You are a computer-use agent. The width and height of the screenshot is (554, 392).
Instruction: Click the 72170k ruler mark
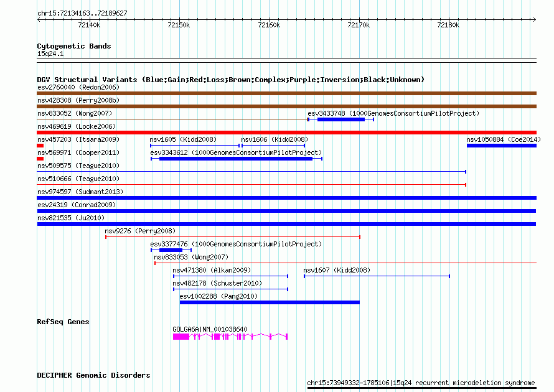point(359,25)
